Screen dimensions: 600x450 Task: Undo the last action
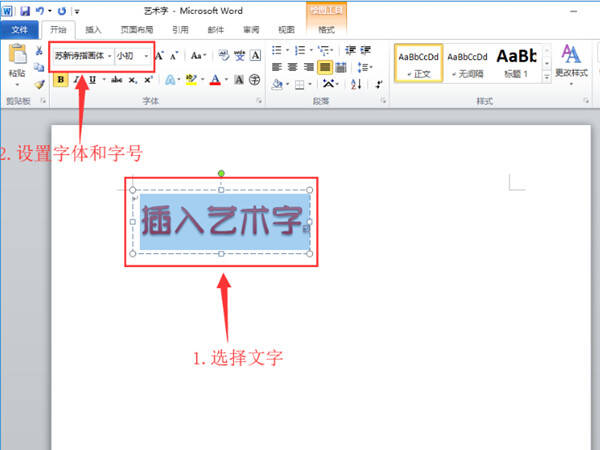[40, 11]
